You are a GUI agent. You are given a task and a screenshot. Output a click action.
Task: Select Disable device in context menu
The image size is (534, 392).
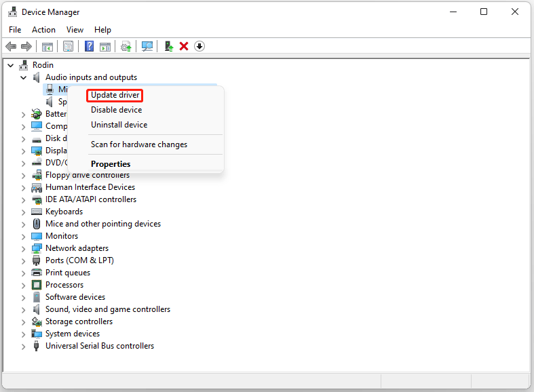tap(117, 110)
